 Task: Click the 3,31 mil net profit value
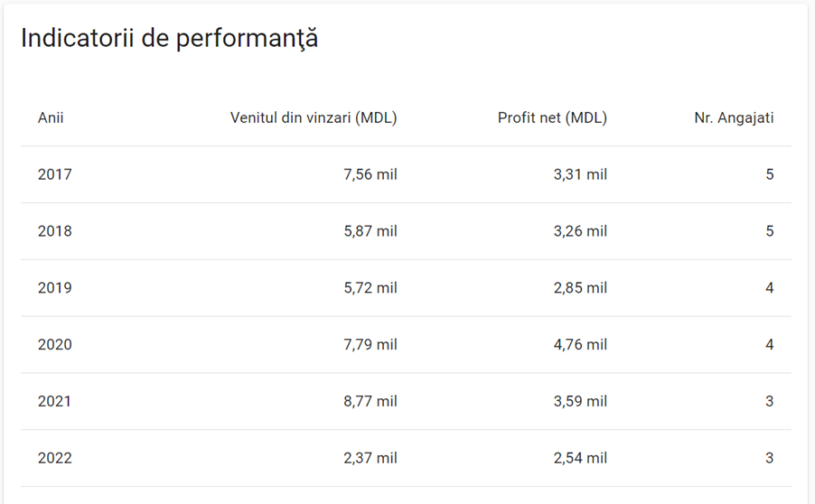[x=580, y=174]
